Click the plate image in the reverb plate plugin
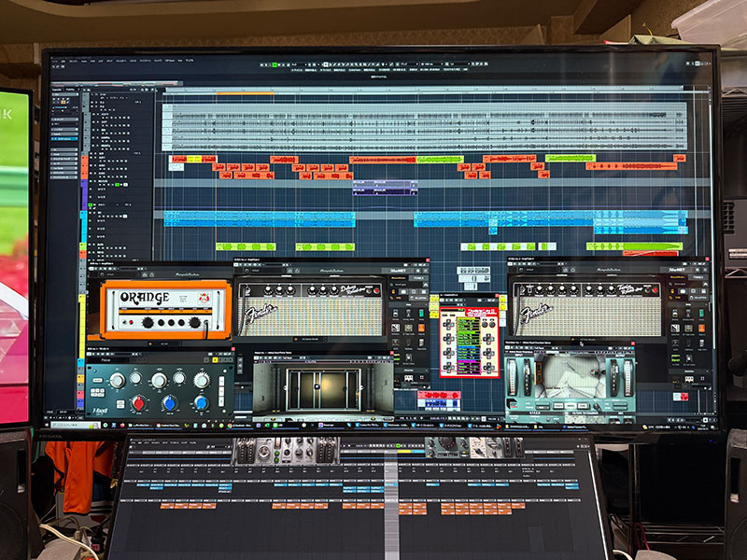Screen dimensions: 747x560 click(x=322, y=389)
